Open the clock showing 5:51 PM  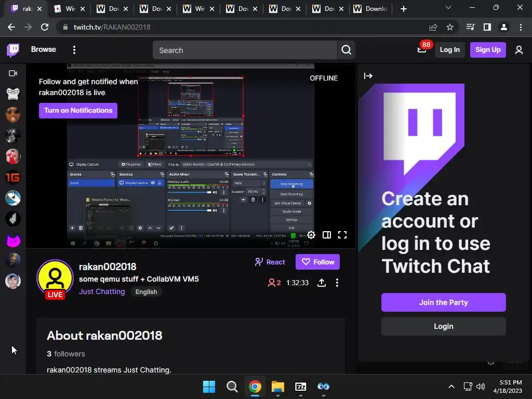[x=508, y=387]
